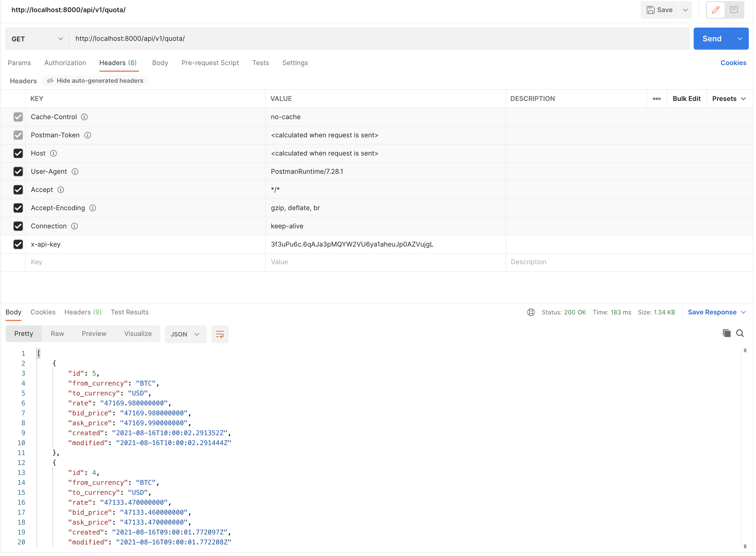Click the pencil edit icon
The image size is (756, 556).
click(715, 10)
